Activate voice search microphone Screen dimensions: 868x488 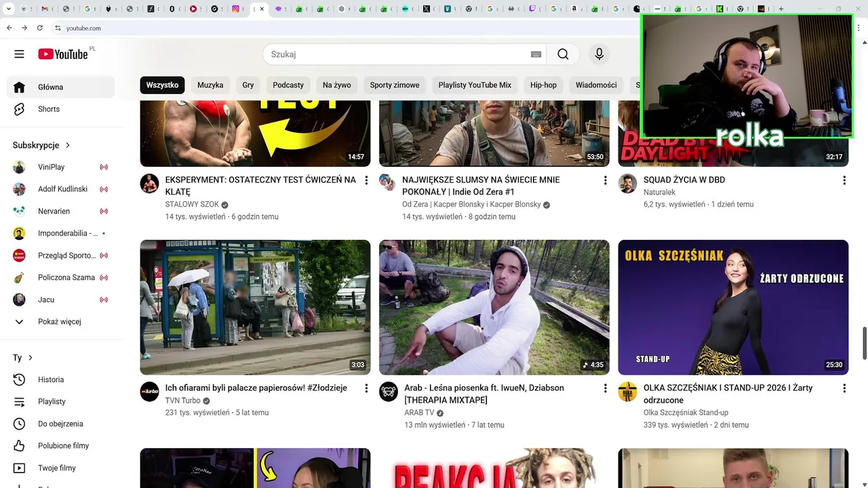click(x=599, y=54)
